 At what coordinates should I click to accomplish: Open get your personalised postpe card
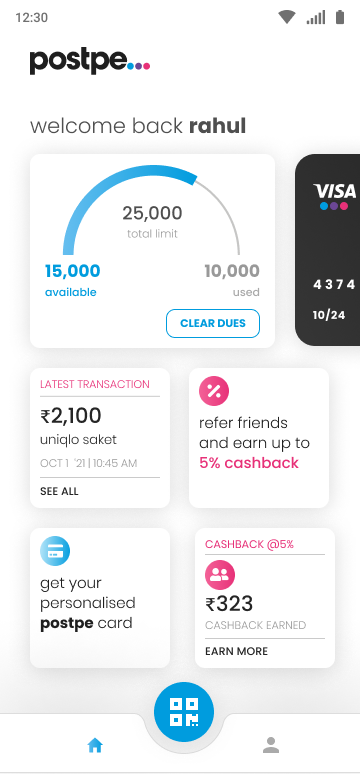point(100,598)
